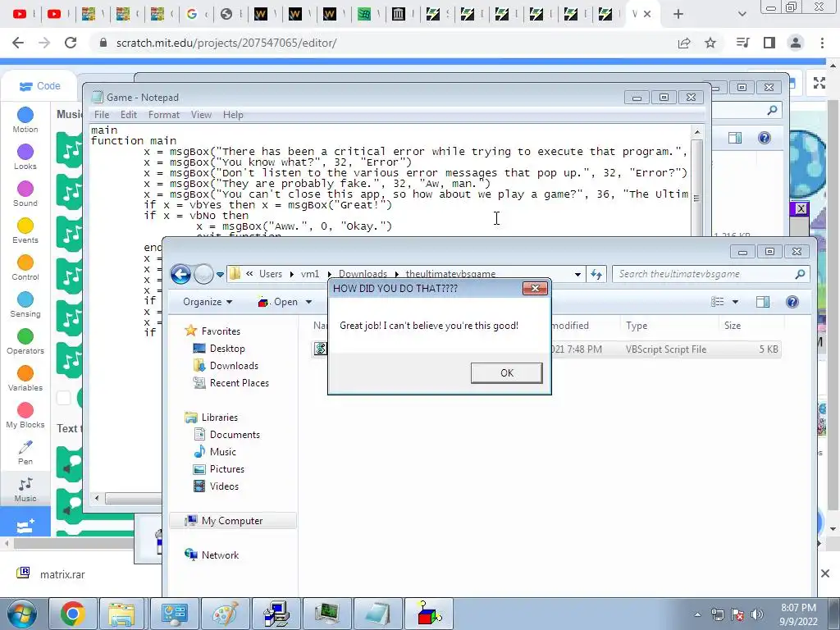
Task: Open the Pictures library
Action: tap(219, 468)
